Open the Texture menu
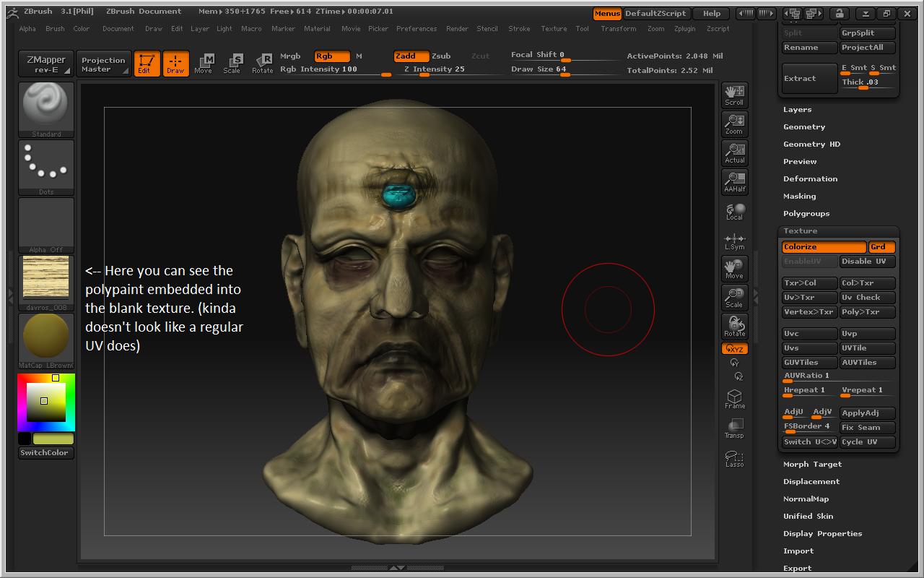Viewport: 924px width, 578px height. (554, 29)
